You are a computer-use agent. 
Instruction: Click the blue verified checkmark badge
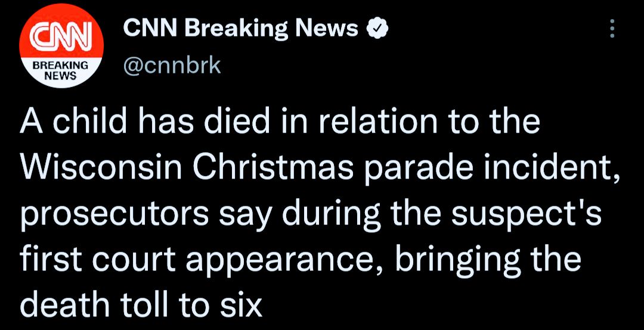(x=377, y=29)
